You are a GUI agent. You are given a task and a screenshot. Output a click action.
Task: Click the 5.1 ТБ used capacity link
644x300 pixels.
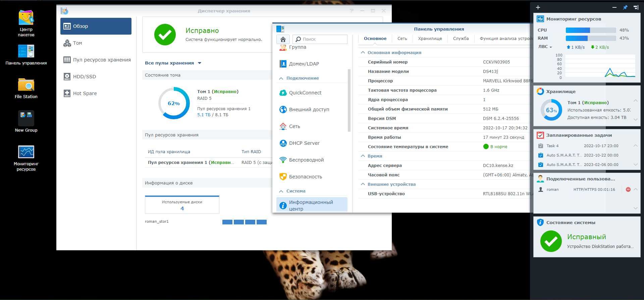(x=204, y=115)
